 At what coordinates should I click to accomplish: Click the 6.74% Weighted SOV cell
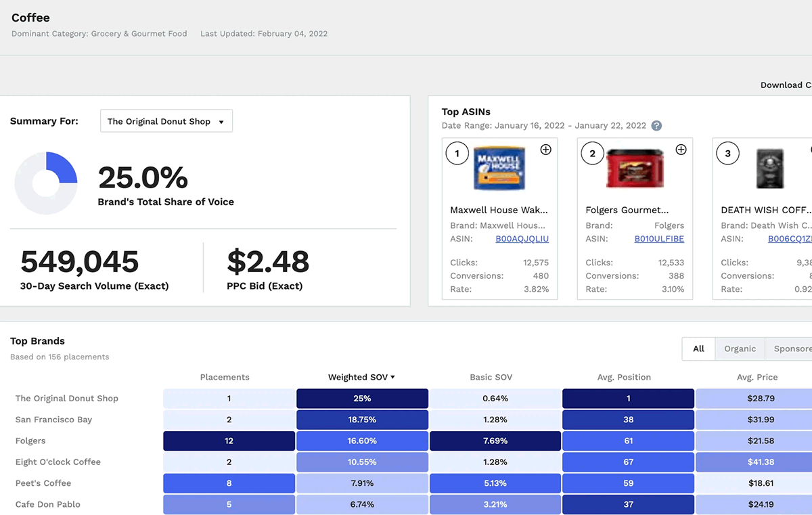pos(362,504)
